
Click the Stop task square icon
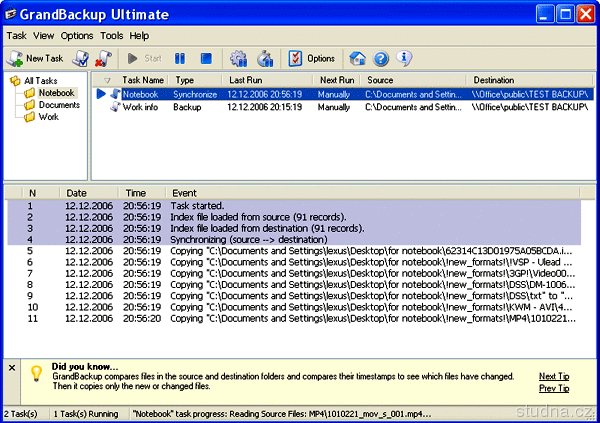pyautogui.click(x=206, y=58)
